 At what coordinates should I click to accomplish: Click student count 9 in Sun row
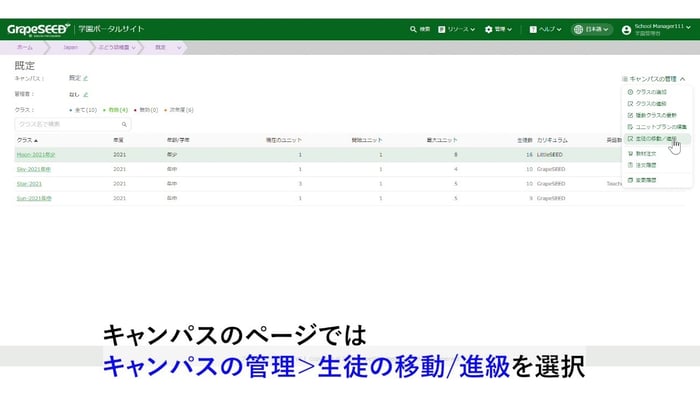[531, 198]
